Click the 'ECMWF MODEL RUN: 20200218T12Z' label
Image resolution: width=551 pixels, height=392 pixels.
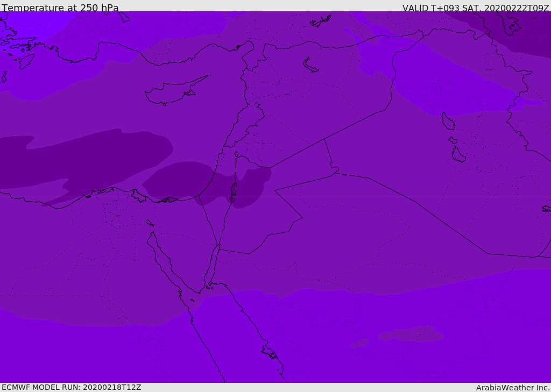click(x=72, y=388)
